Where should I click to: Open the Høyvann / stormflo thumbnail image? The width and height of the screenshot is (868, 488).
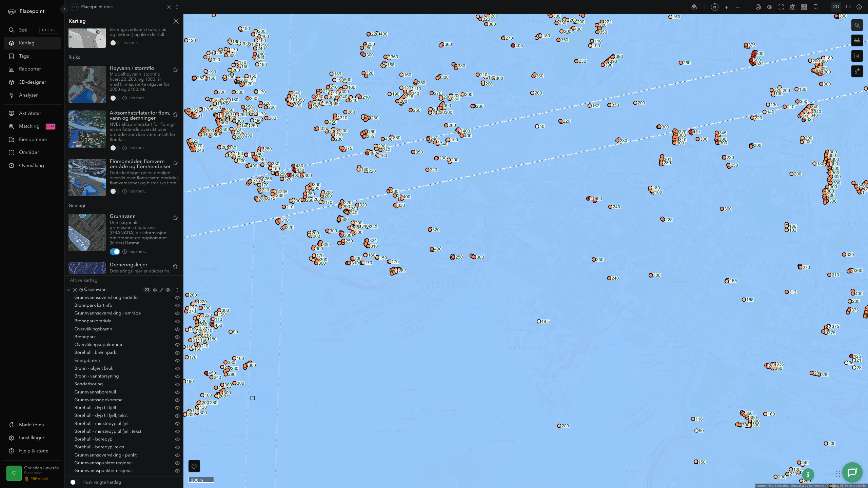click(87, 84)
